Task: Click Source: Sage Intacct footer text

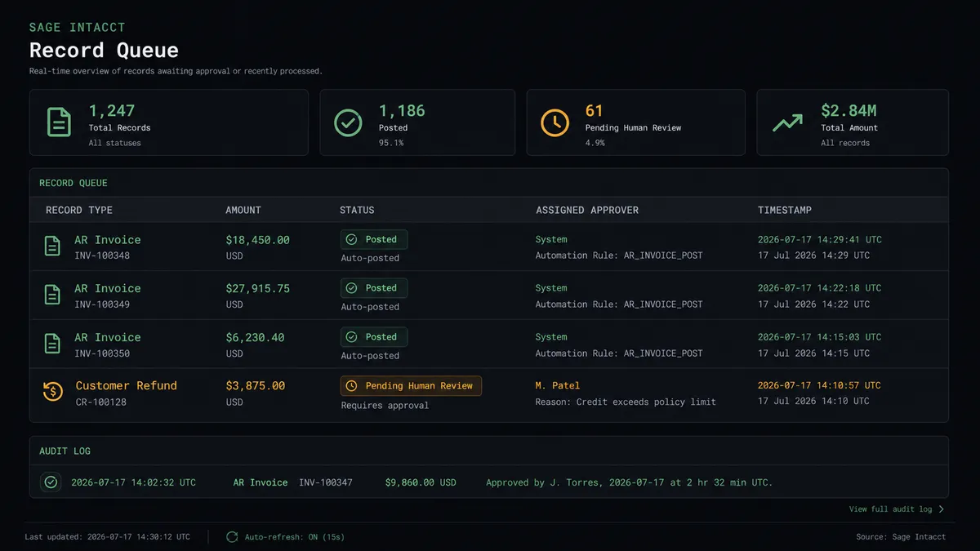Action: [x=901, y=537]
